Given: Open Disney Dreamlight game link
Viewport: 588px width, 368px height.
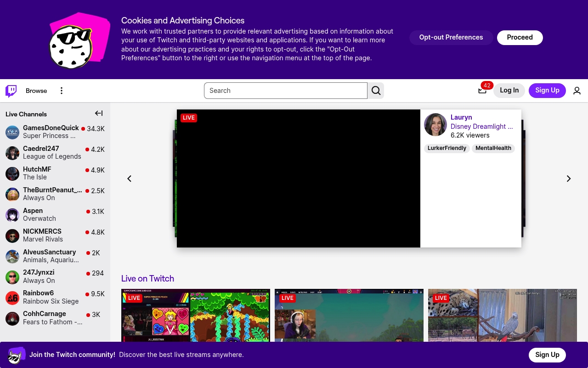Looking at the screenshot, I should [482, 126].
